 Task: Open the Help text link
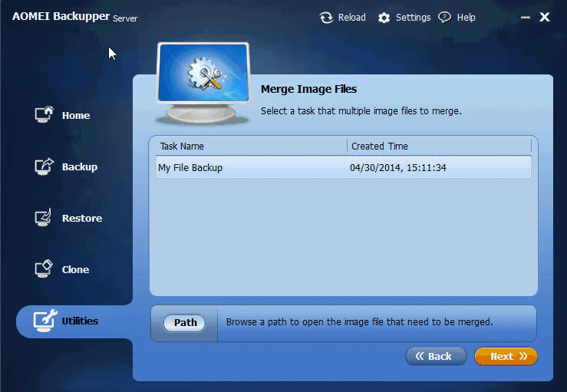[466, 18]
